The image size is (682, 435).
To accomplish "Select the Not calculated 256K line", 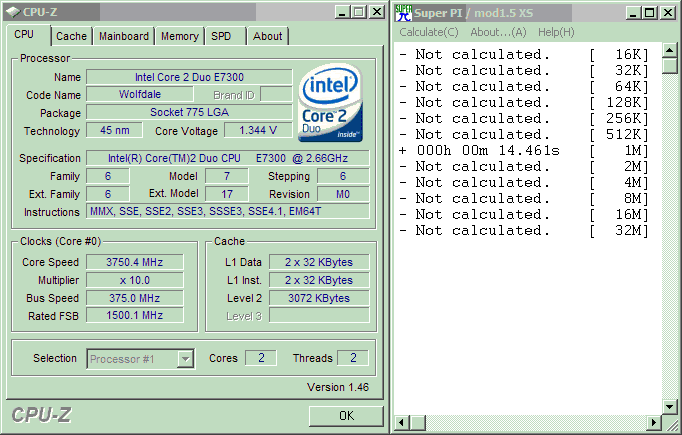I will point(524,118).
